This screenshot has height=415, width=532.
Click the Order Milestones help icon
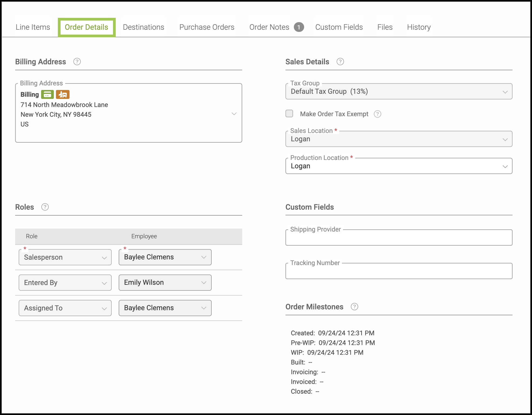tap(354, 307)
